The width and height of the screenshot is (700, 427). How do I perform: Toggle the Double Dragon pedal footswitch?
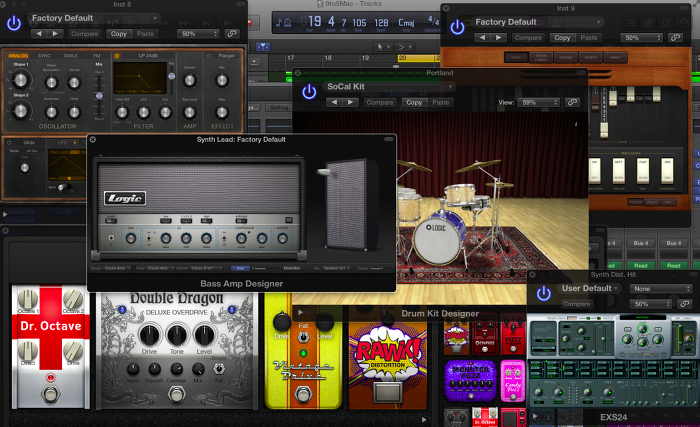177,395
